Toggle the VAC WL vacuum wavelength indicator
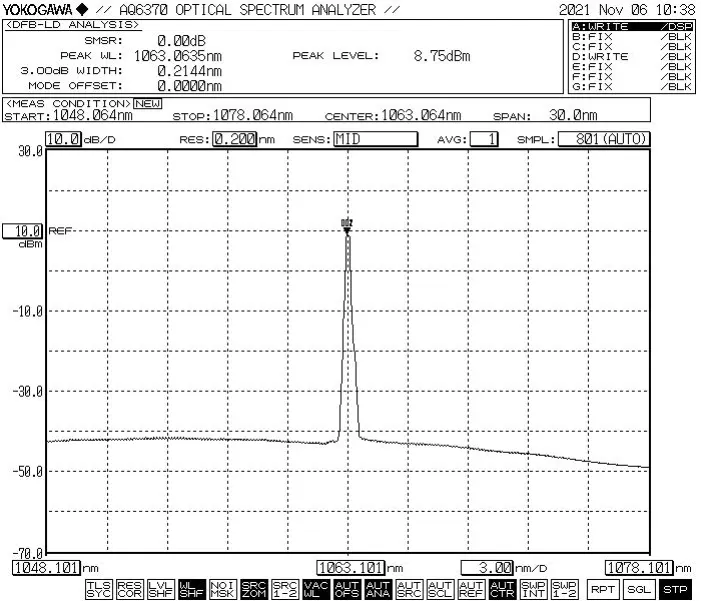Image resolution: width=701 pixels, height=601 pixels. coord(316,589)
